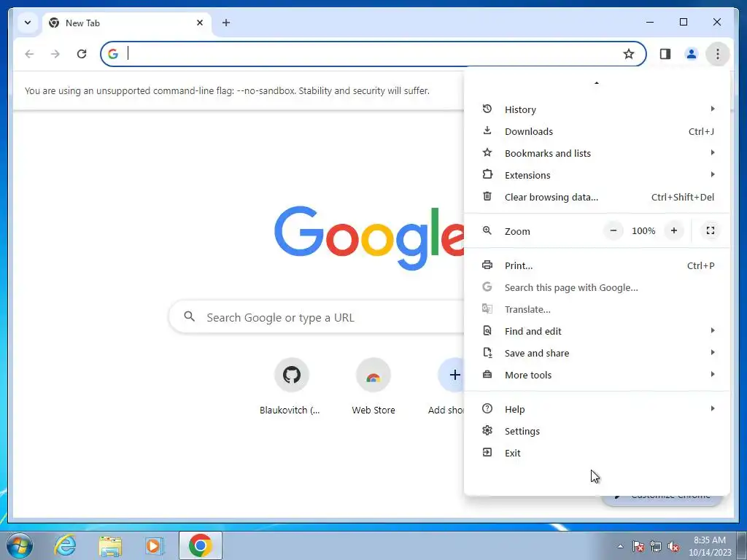Open the Extensions submenu
Viewport: 747px width, 560px height.
coord(597,175)
